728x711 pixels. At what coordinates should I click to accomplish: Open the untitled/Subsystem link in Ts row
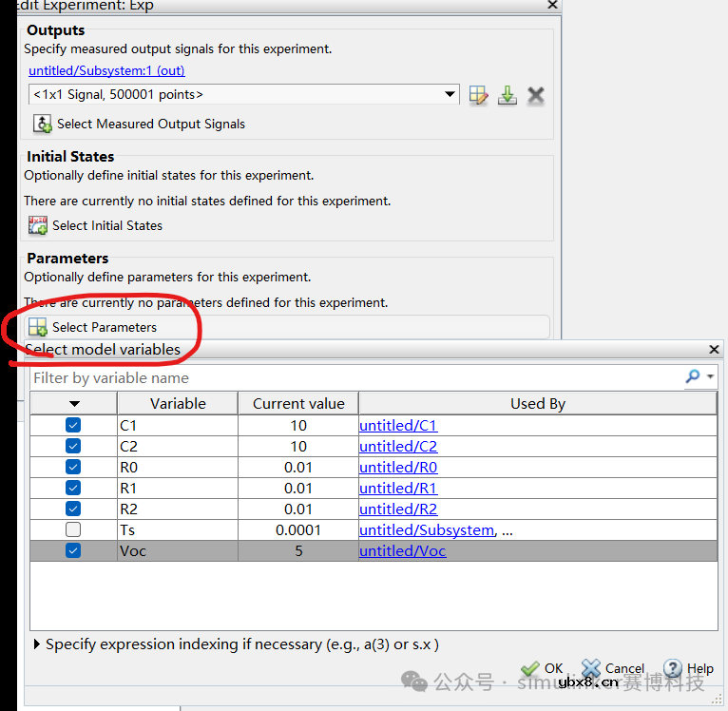[x=427, y=529]
